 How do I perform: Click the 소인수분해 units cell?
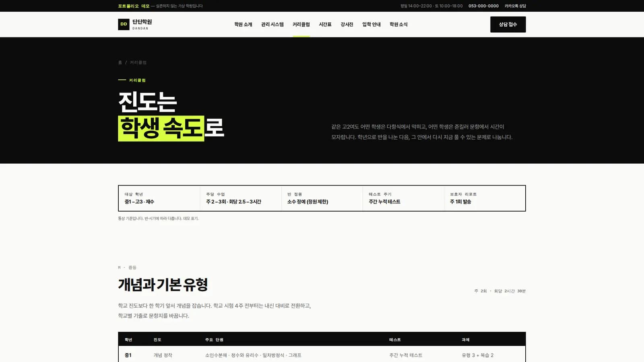pyautogui.click(x=253, y=355)
